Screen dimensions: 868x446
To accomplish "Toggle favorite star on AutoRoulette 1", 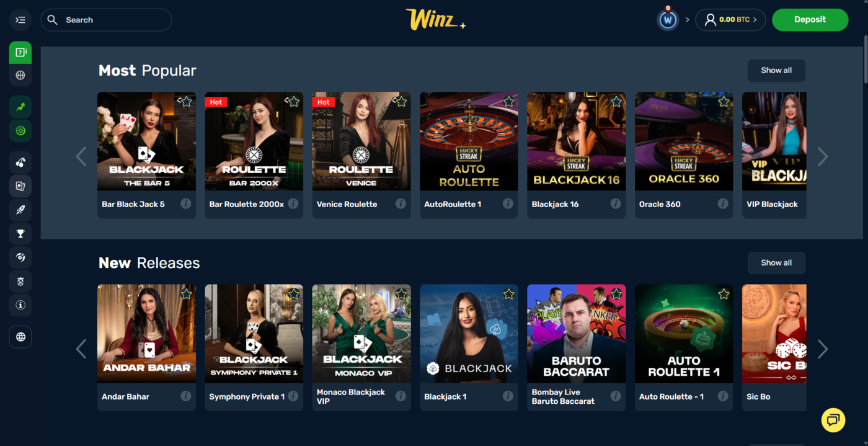I will (509, 102).
